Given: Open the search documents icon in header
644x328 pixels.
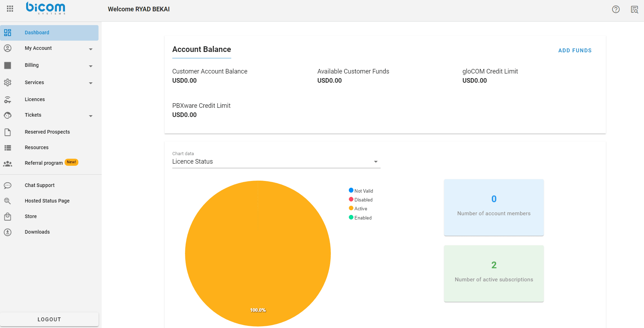Looking at the screenshot, I should point(634,10).
